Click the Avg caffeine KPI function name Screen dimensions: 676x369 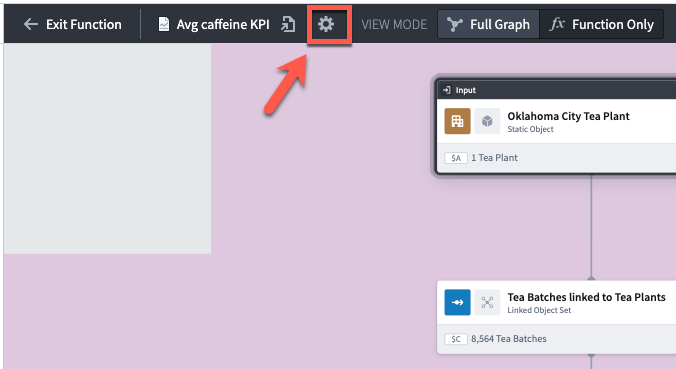[x=223, y=25]
